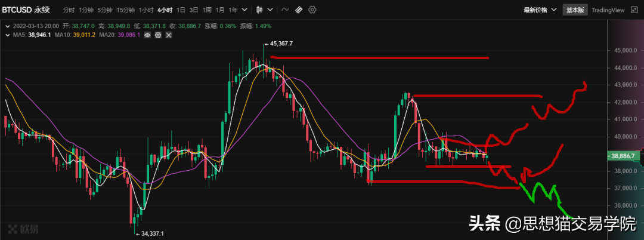Switch to TradingView chart mode
Screen dimensions: 644x240
coord(608,10)
